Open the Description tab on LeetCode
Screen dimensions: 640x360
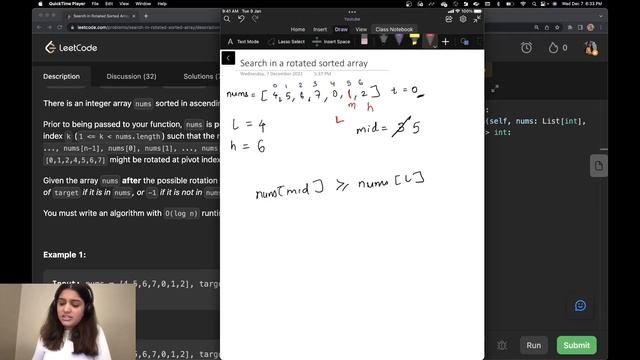coord(62,76)
